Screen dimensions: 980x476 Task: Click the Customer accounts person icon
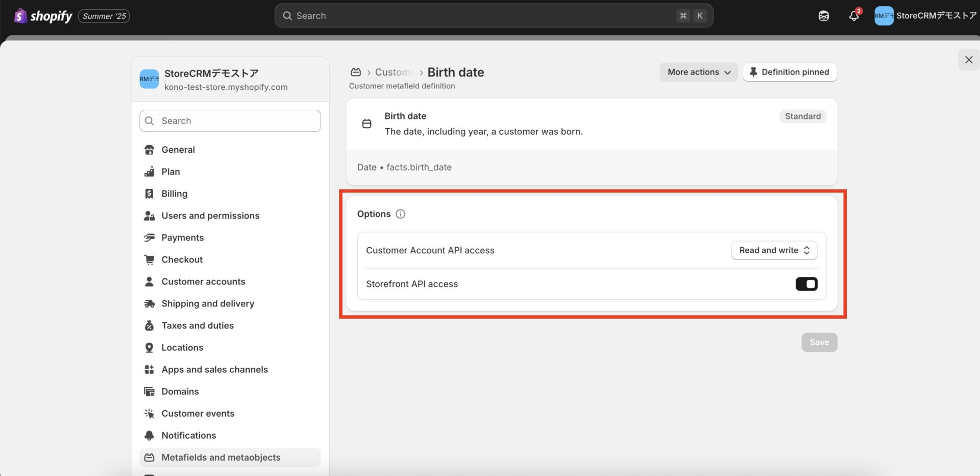(x=149, y=281)
